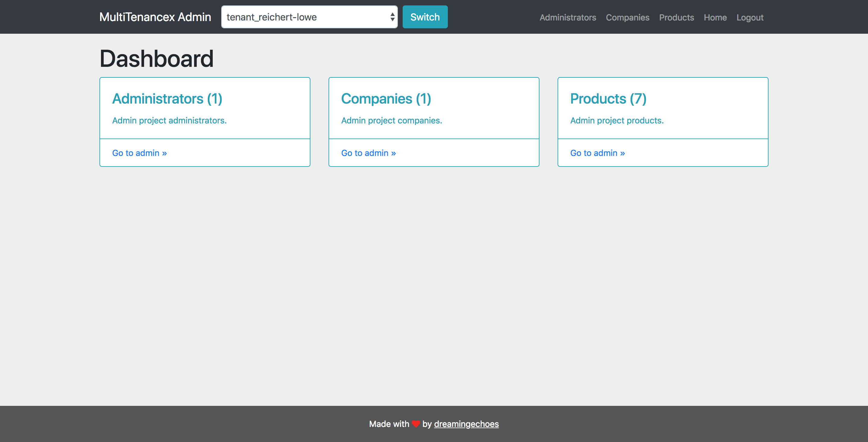Image resolution: width=868 pixels, height=442 pixels.
Task: Open Administrators in the top navigation
Action: pos(568,17)
